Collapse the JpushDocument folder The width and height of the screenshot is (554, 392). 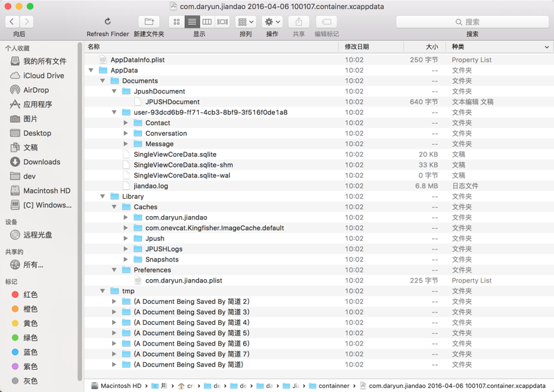(114, 91)
